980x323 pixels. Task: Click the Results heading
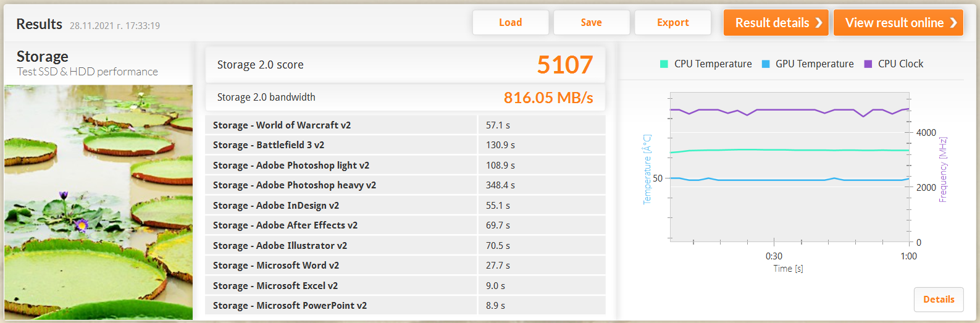pyautogui.click(x=39, y=24)
